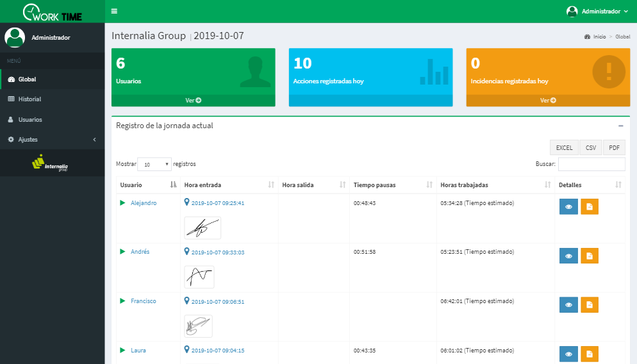
Task: Click the map pin icon in Alejandro's entry
Action: tap(187, 202)
